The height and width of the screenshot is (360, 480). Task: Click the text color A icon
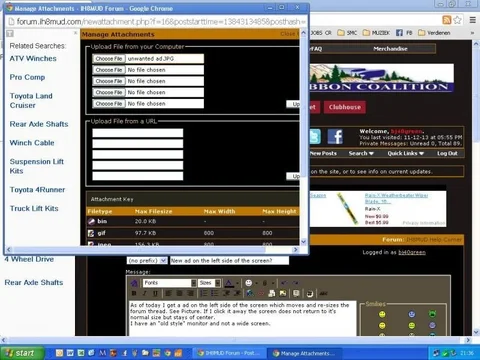229,283
